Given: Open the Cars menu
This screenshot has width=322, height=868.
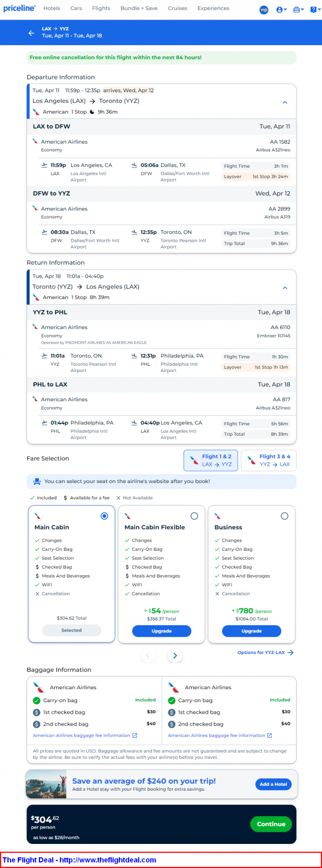Looking at the screenshot, I should 76,8.
